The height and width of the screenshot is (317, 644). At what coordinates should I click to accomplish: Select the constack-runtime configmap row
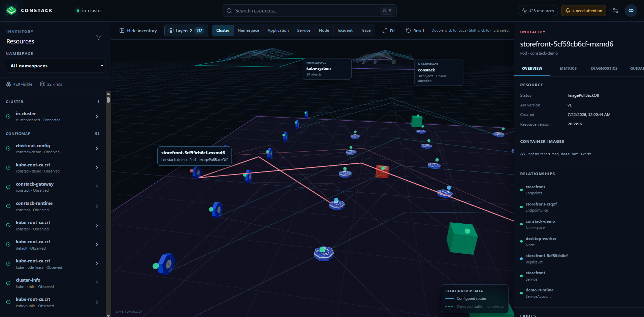coord(53,206)
